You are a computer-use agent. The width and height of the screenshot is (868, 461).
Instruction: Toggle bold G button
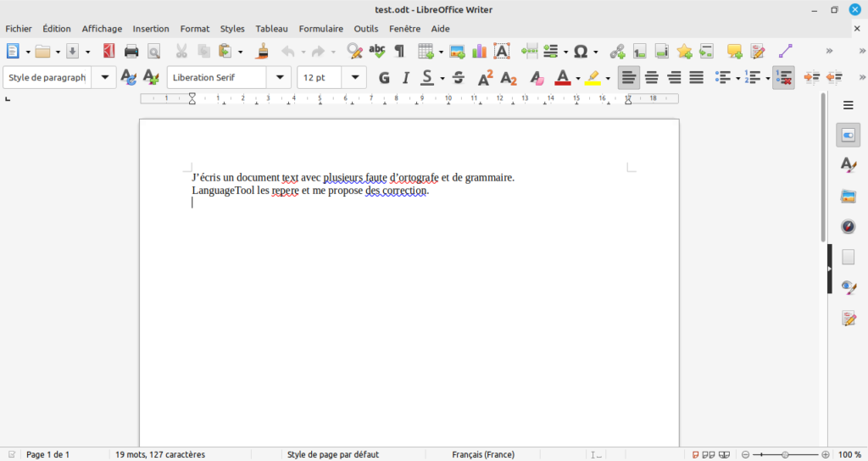(x=384, y=77)
